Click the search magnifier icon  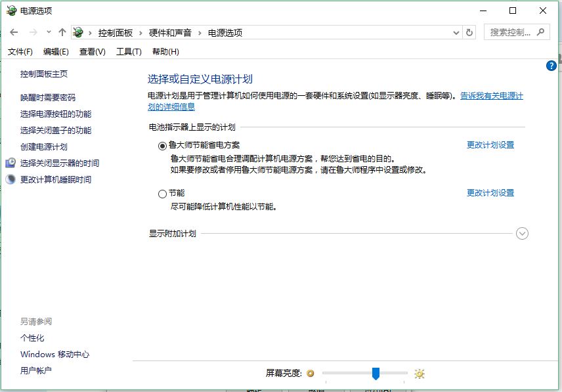[x=540, y=32]
